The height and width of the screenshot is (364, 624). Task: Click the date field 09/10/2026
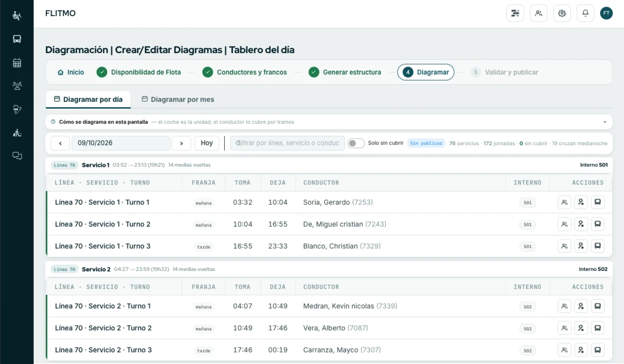pyautogui.click(x=121, y=143)
